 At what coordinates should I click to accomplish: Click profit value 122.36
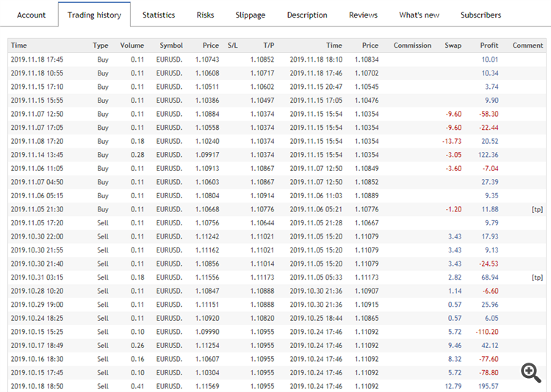click(488, 155)
